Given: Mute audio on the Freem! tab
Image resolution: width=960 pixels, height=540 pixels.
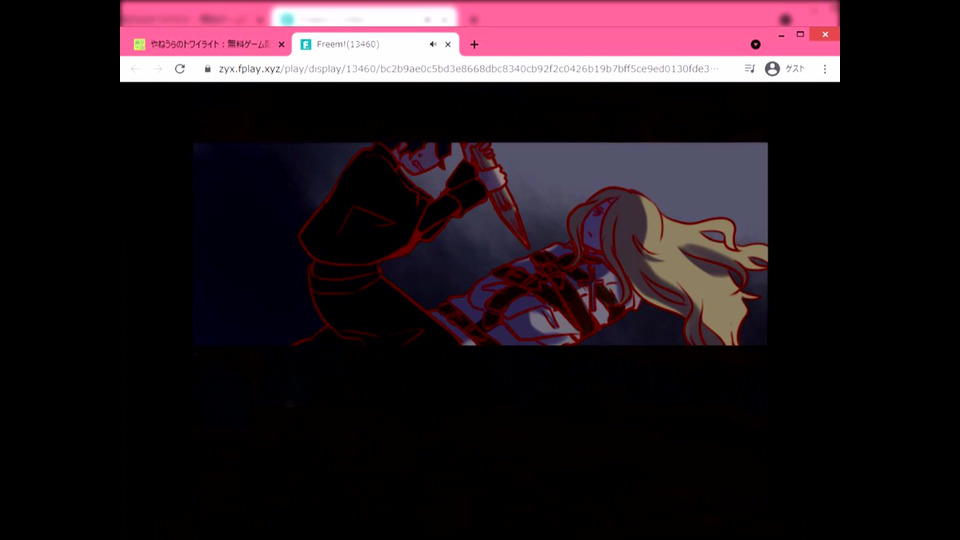Looking at the screenshot, I should click(433, 45).
